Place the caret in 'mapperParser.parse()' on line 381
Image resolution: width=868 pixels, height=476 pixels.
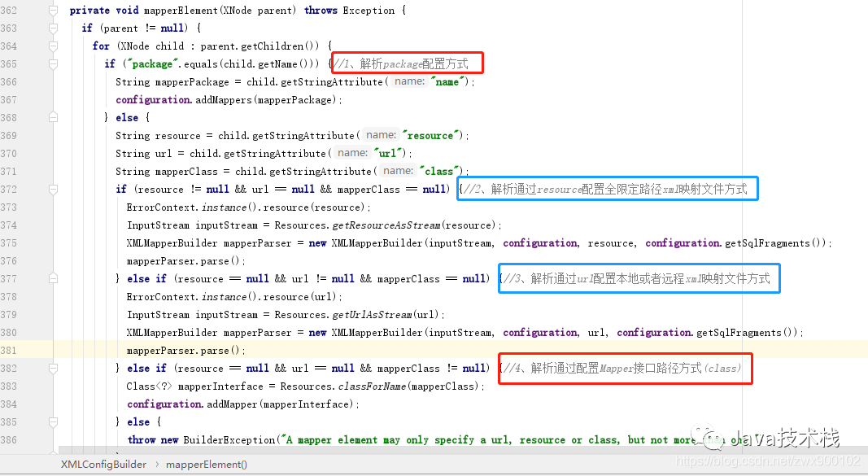click(x=183, y=351)
